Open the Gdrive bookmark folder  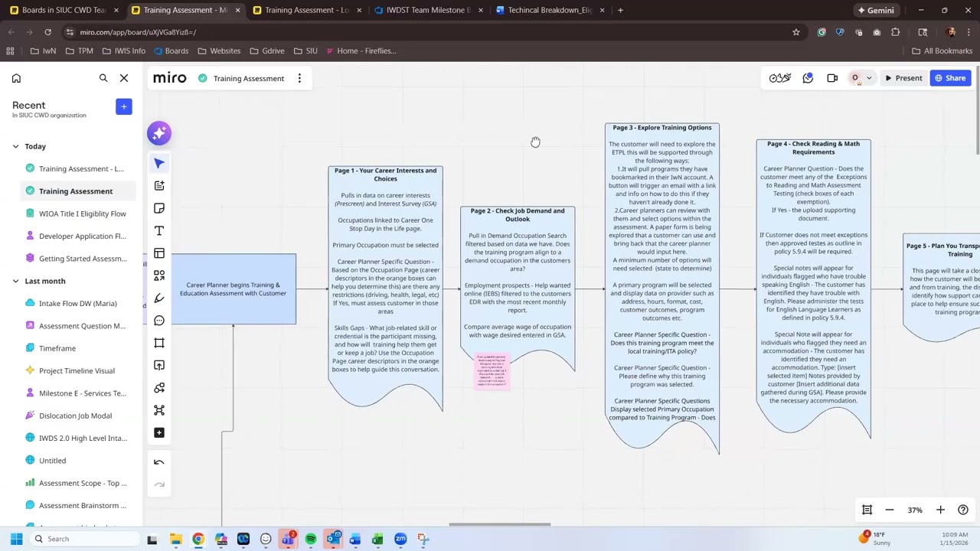point(266,51)
